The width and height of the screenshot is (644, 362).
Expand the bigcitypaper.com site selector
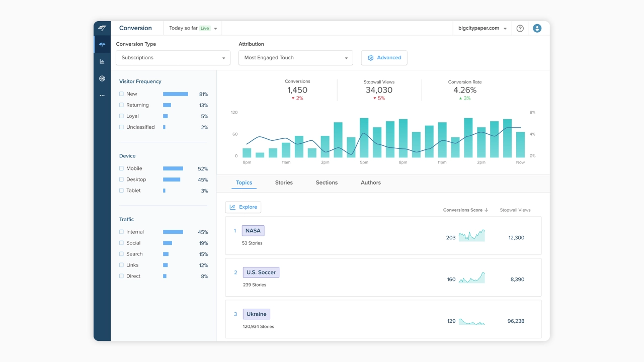click(x=482, y=28)
